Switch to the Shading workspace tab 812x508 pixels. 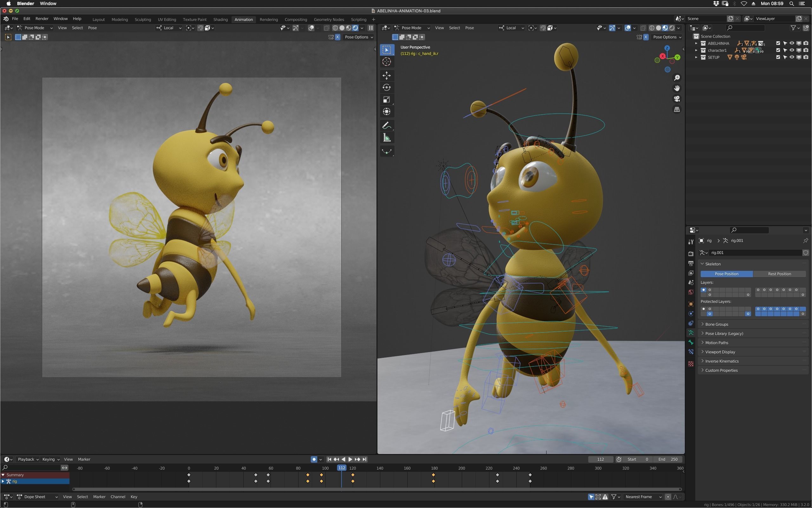click(220, 19)
